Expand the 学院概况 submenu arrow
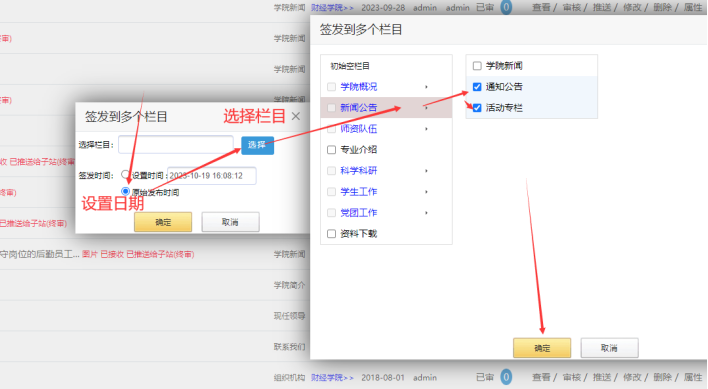The width and height of the screenshot is (708, 389). (x=426, y=87)
